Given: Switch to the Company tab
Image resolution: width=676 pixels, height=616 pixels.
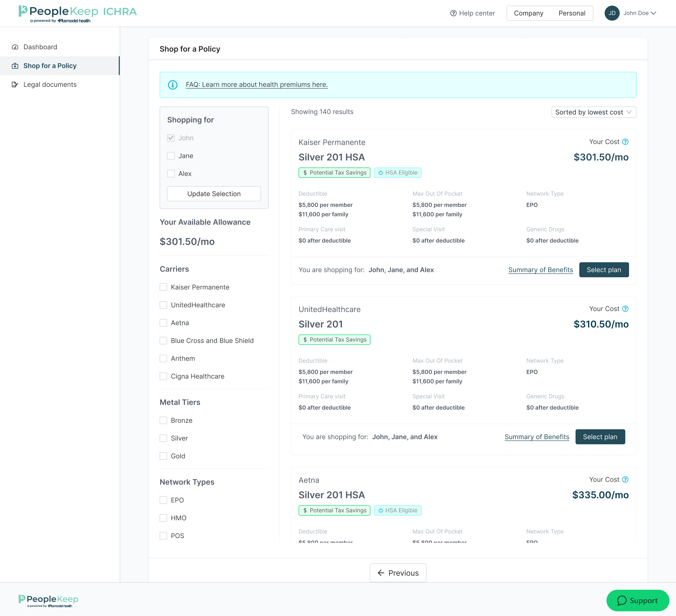Looking at the screenshot, I should point(528,13).
